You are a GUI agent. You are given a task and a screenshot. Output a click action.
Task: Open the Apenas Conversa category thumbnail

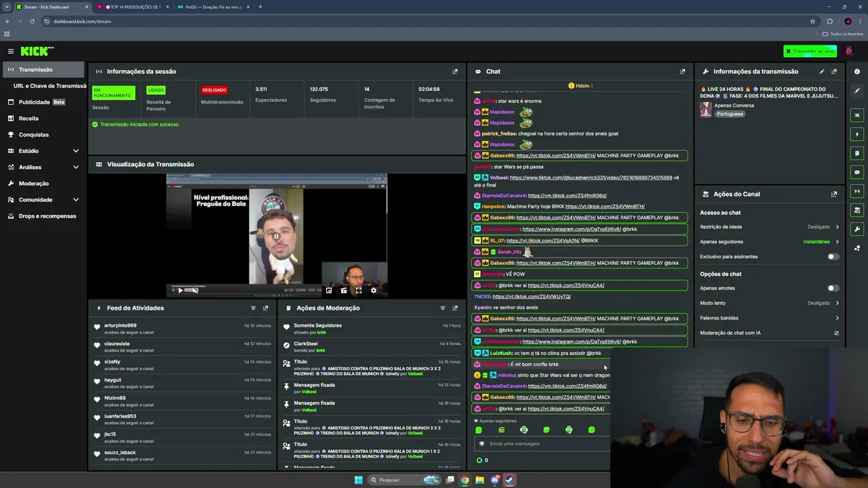click(x=706, y=110)
